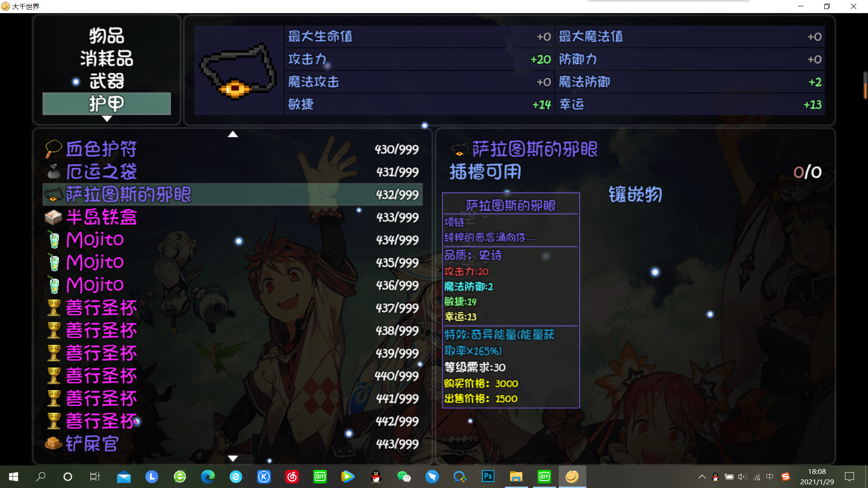Open taskbar Search

point(41,477)
